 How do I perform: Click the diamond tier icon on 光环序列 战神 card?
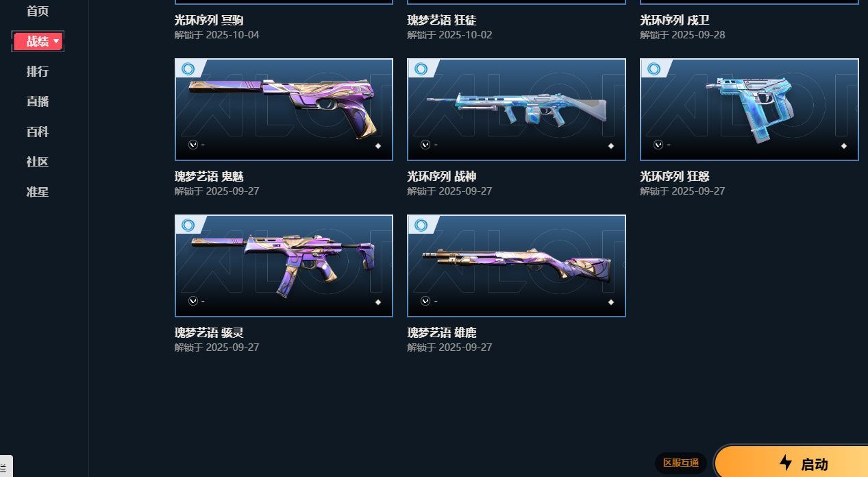[611, 145]
